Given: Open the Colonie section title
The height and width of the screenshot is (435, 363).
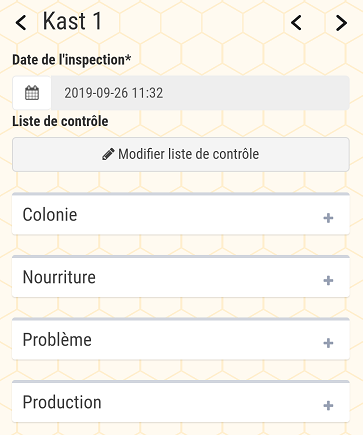Looking at the screenshot, I should pyautogui.click(x=50, y=214).
